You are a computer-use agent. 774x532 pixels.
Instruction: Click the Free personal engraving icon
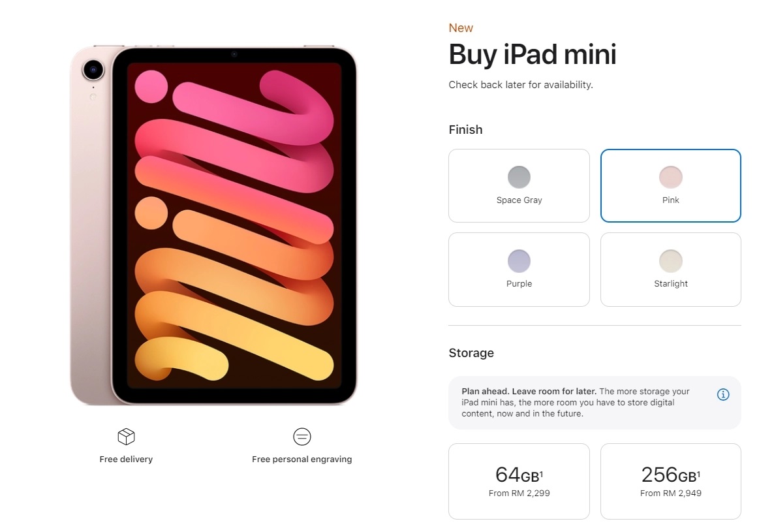pyautogui.click(x=302, y=436)
